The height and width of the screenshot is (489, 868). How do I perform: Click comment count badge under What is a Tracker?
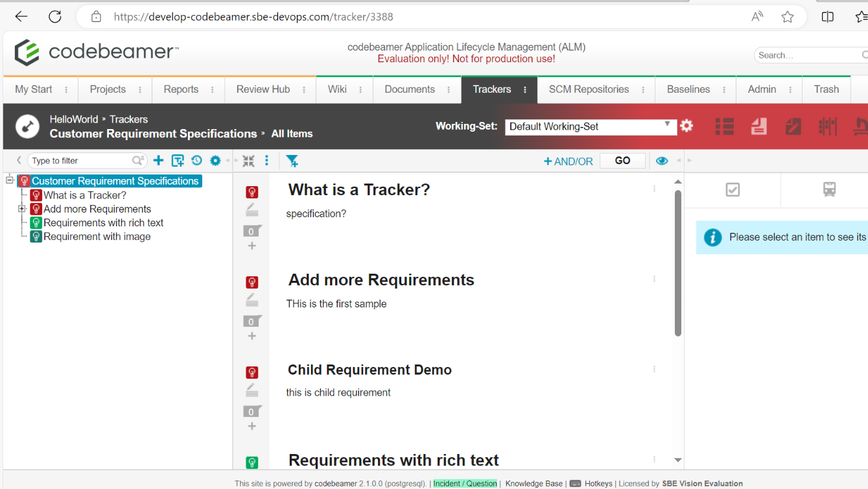tap(252, 232)
